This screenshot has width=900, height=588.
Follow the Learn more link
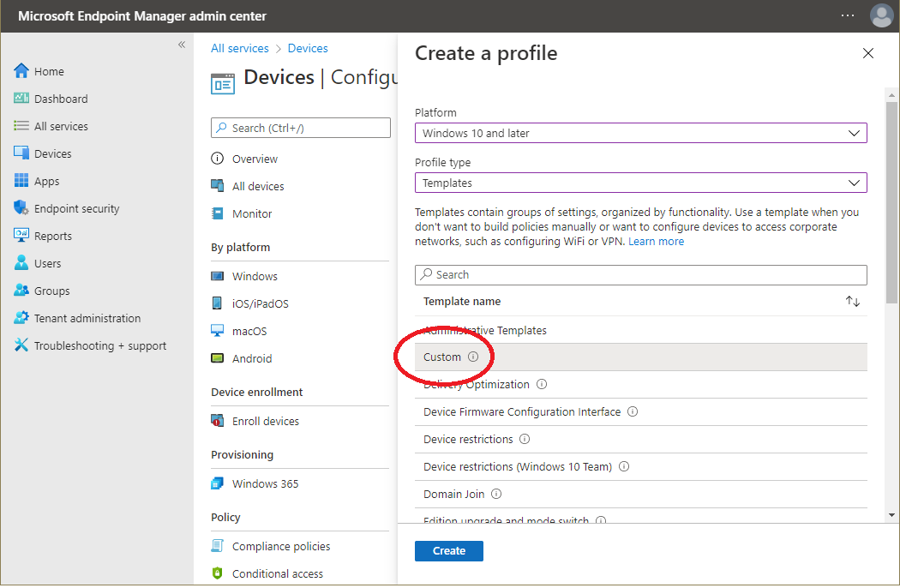[x=656, y=241]
